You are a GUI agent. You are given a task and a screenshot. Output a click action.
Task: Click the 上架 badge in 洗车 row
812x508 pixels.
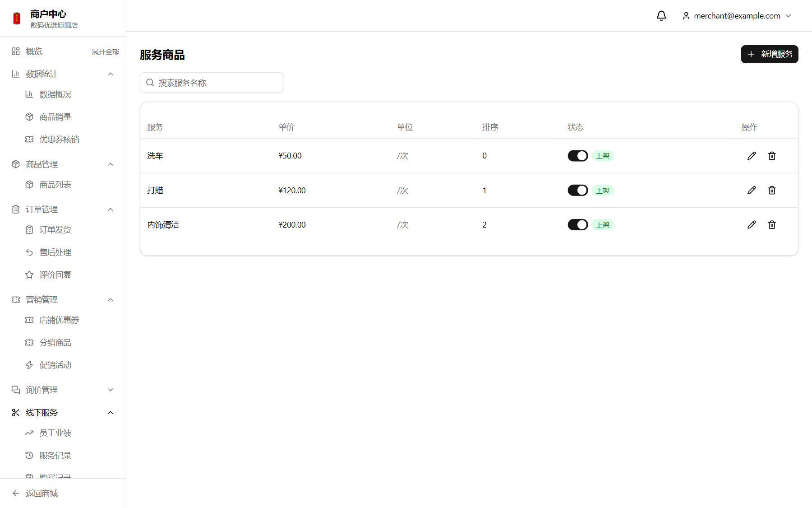(x=603, y=156)
